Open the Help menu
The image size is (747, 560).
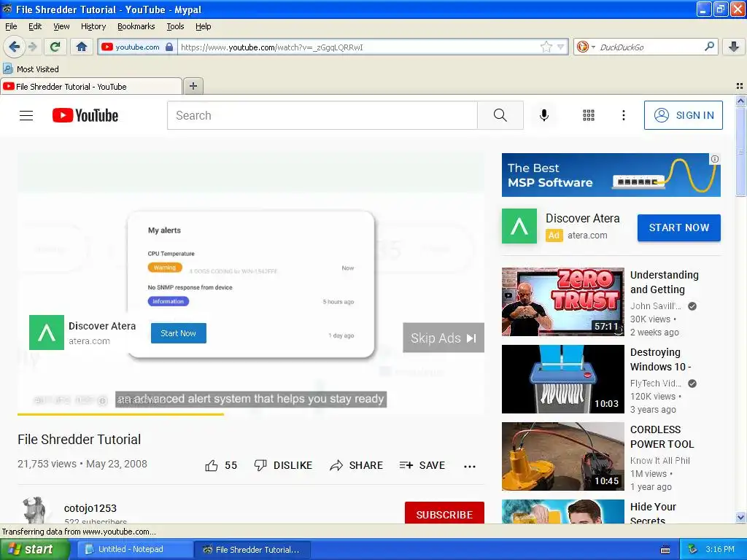tap(203, 26)
